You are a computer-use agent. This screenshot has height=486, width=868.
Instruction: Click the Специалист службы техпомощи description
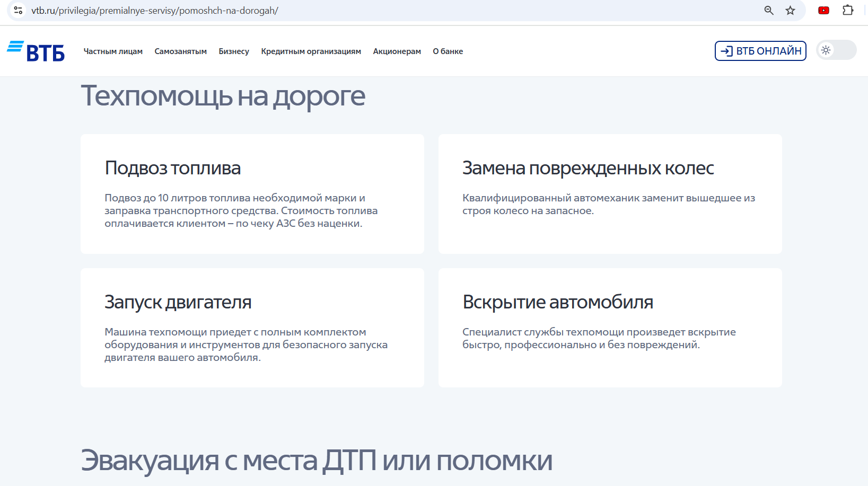point(599,338)
